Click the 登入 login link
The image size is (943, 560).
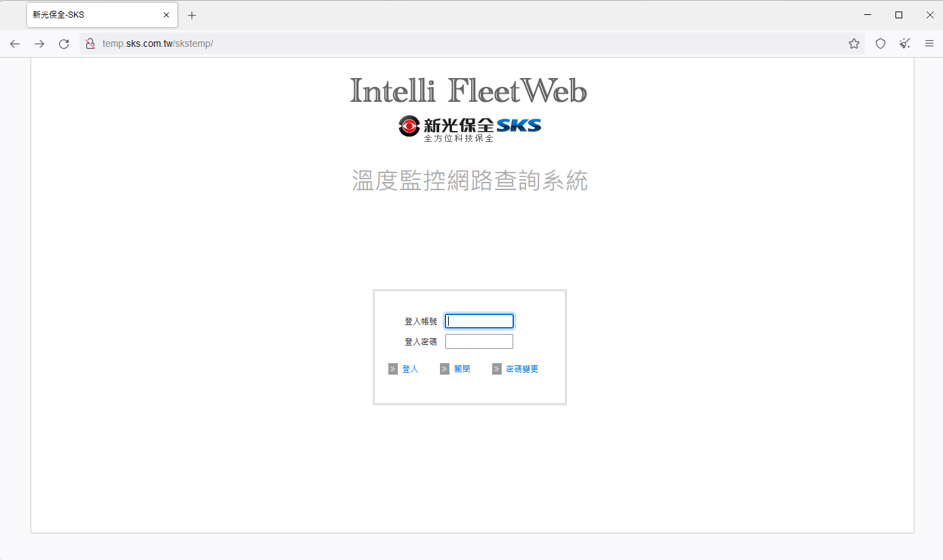(x=410, y=369)
